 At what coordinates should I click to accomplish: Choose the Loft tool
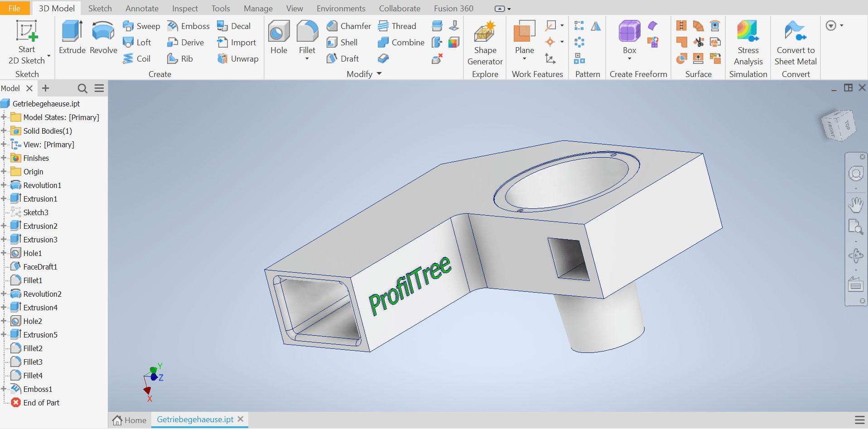coord(137,43)
